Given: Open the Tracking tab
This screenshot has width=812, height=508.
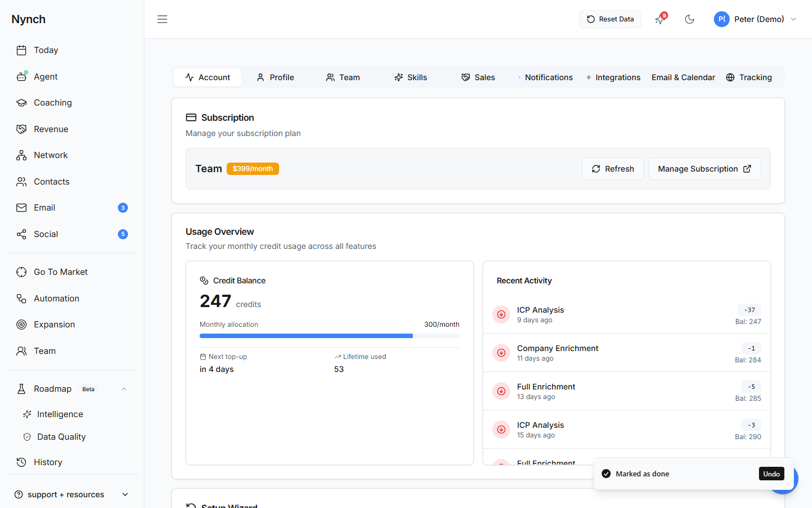Looking at the screenshot, I should [x=749, y=77].
